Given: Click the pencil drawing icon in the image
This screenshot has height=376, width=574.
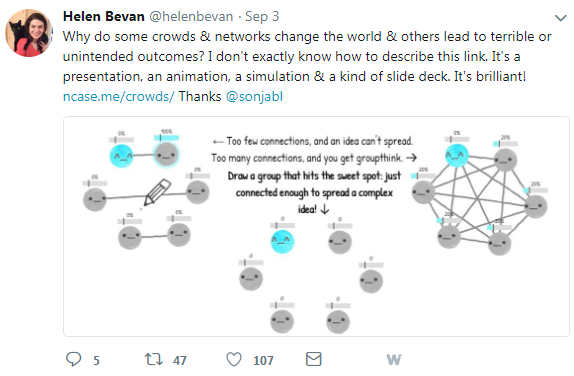Looking at the screenshot, I should 157,192.
